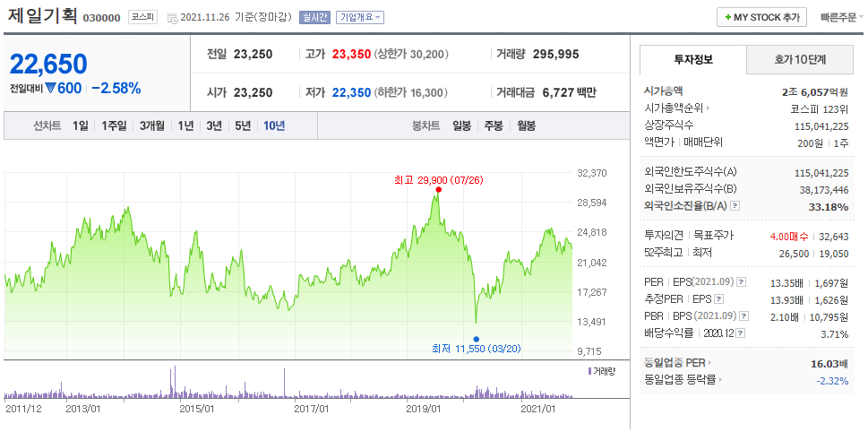This screenshot has width=868, height=432.
Task: Click the 투자의견 label
Action: pyautogui.click(x=664, y=236)
